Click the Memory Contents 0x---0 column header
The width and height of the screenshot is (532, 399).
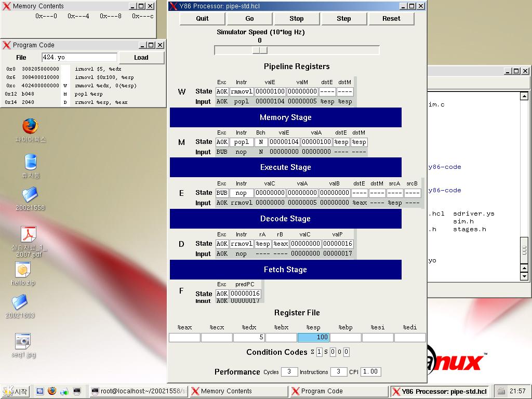pos(46,16)
